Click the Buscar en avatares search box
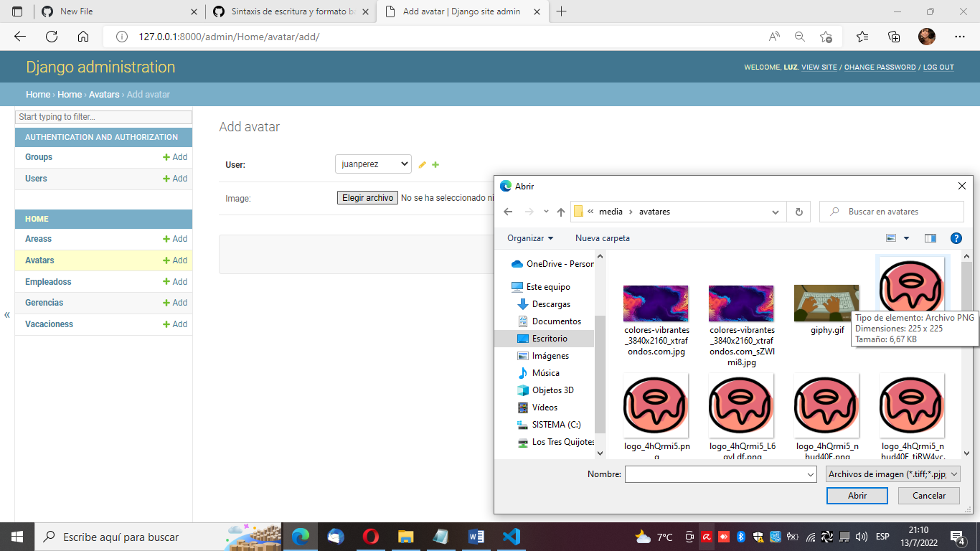The height and width of the screenshot is (551, 980). [x=892, y=212]
